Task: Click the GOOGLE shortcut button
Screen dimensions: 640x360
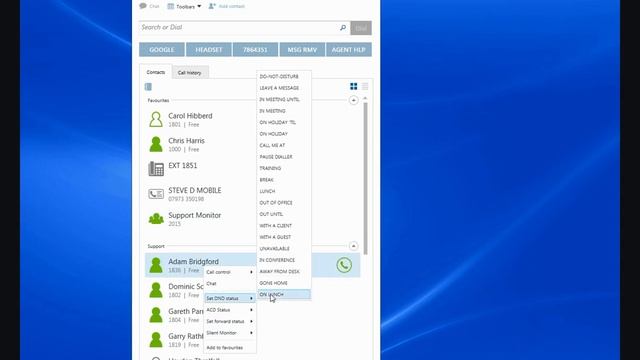Action: [x=162, y=49]
